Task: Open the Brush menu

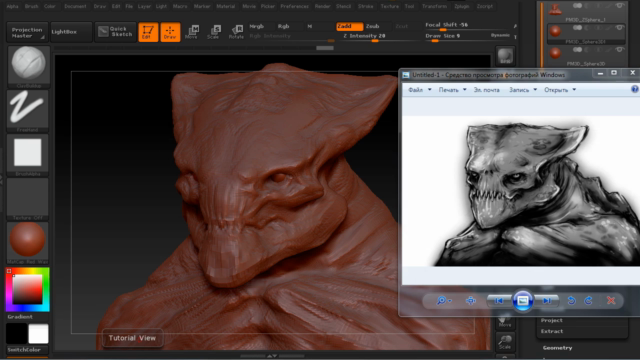Action: pos(31,7)
